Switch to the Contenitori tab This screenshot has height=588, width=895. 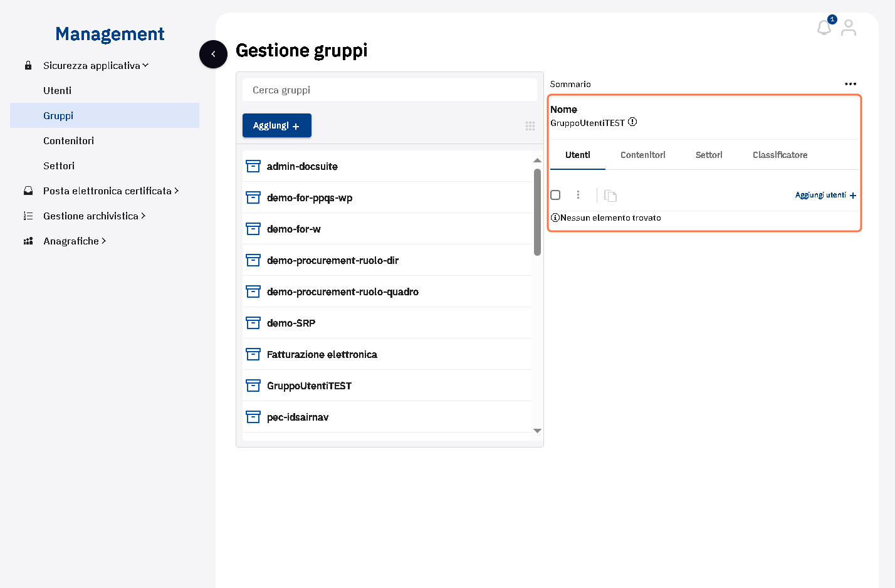click(x=643, y=155)
